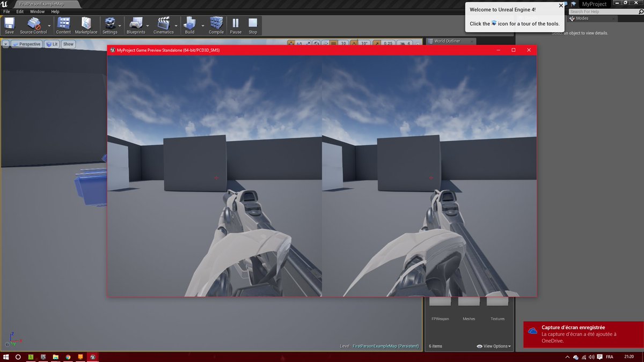This screenshot has width=644, height=362.
Task: Open File Explorer from the taskbar
Action: [56, 357]
